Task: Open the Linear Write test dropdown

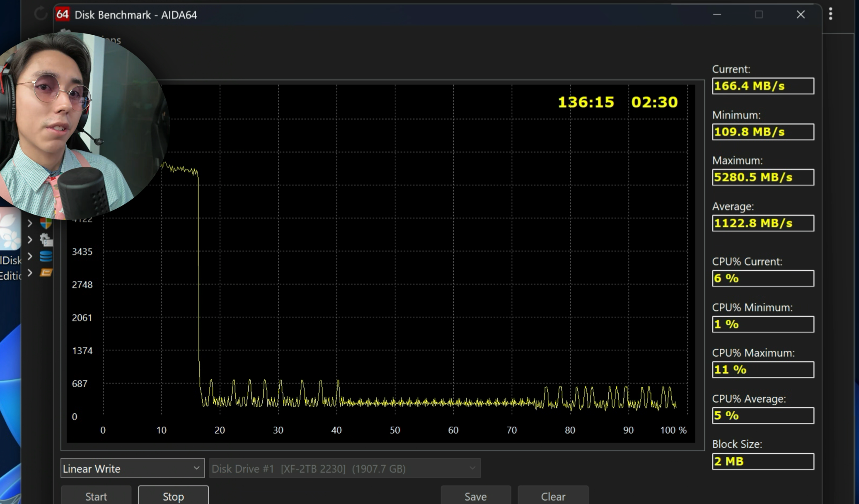Action: pos(132,468)
